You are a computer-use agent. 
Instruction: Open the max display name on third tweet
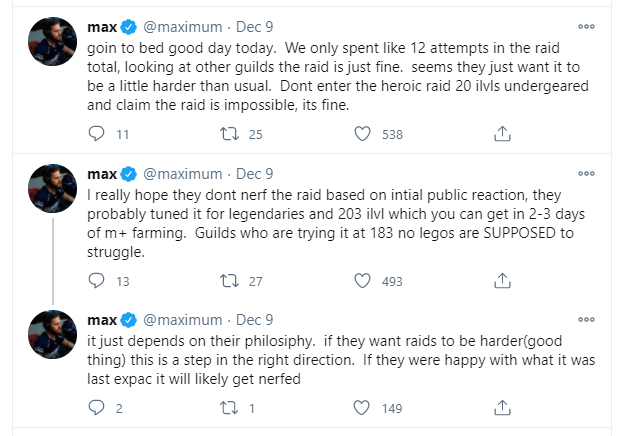[x=102, y=320]
